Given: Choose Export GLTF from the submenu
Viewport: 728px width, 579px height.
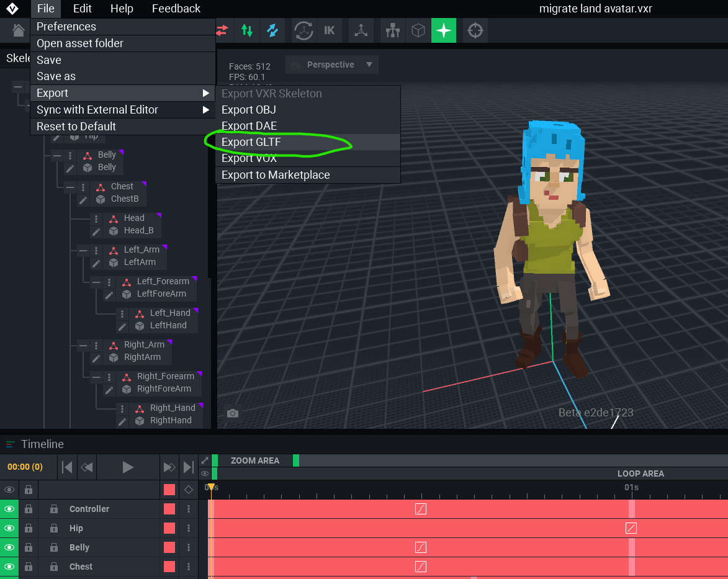Looking at the screenshot, I should coord(251,142).
